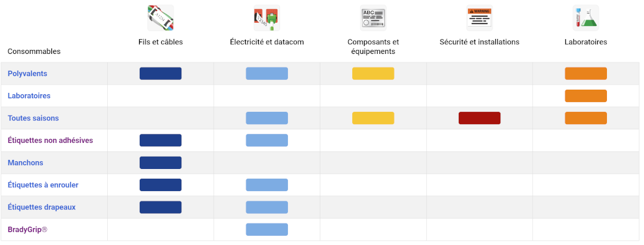
Task: Open the Laboratoires row link
Action: click(29, 96)
